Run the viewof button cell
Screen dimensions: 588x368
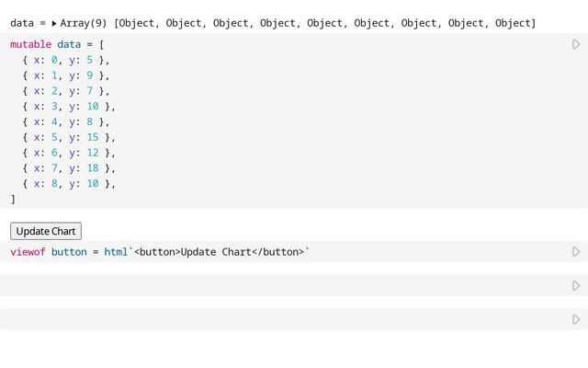[576, 252]
